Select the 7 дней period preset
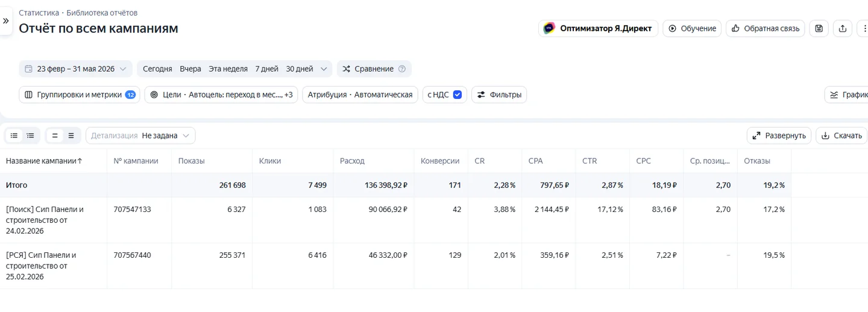The height and width of the screenshot is (312, 868). [x=266, y=69]
